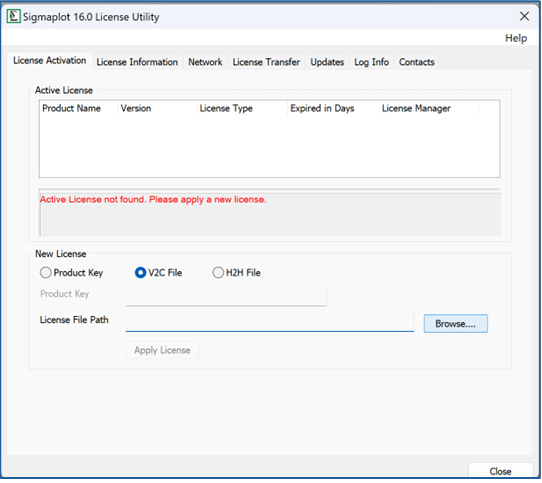
Task: Switch to the Contacts tab
Action: pos(417,62)
